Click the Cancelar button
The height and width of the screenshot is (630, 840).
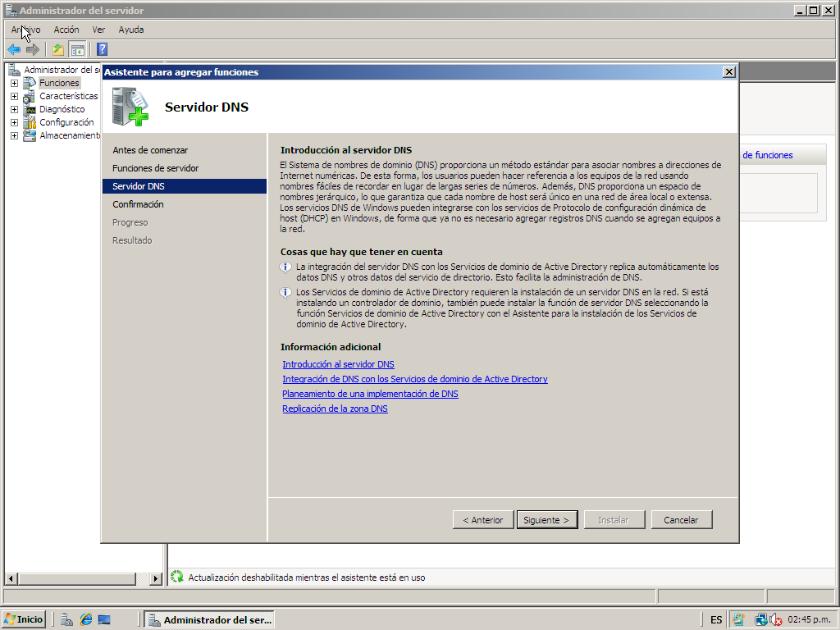click(682, 519)
